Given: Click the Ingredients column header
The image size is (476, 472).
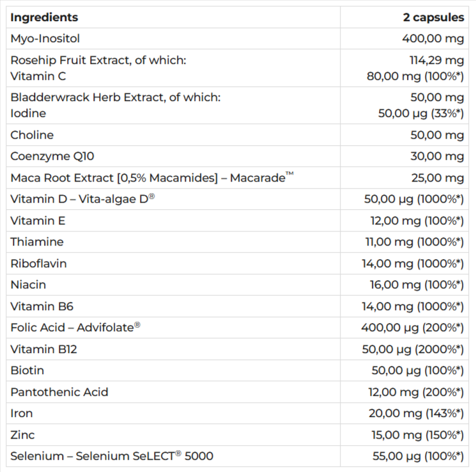Looking at the screenshot, I should pyautogui.click(x=44, y=17).
